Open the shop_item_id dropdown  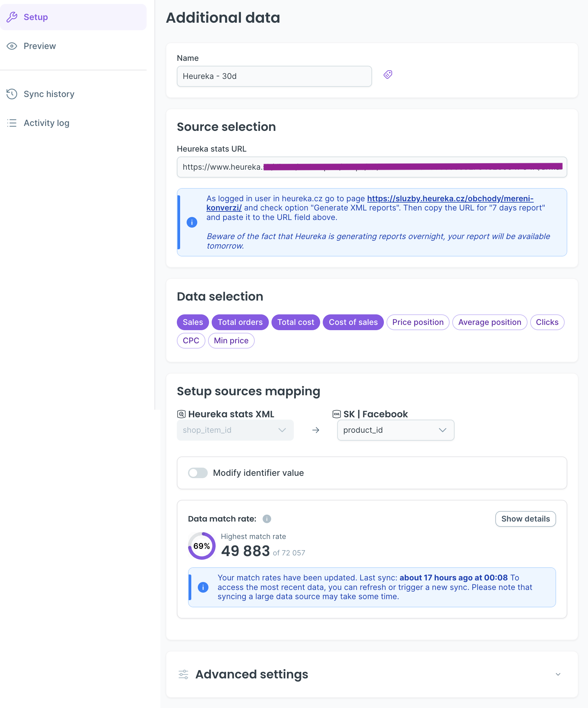click(x=282, y=430)
